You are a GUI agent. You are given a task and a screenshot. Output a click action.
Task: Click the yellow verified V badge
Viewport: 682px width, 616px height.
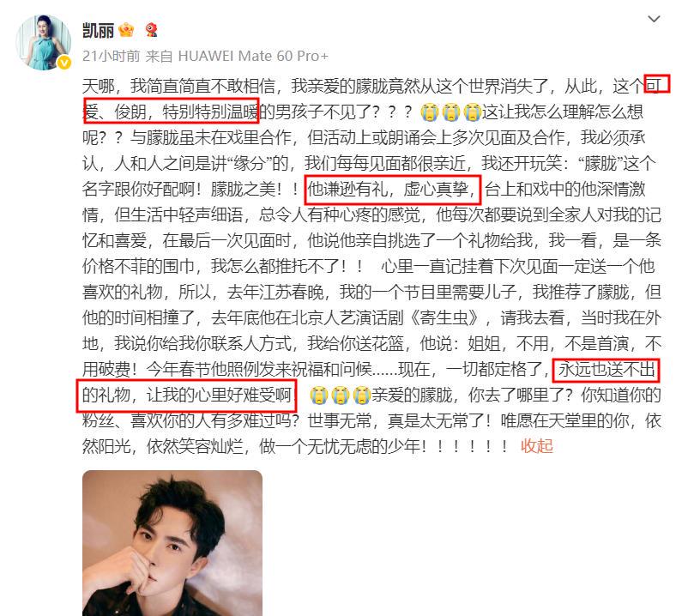click(64, 63)
